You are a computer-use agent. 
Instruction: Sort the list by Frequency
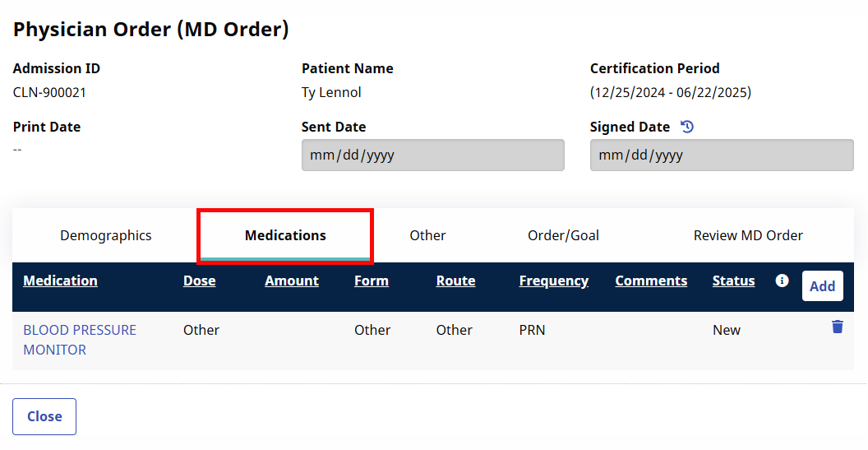point(554,281)
